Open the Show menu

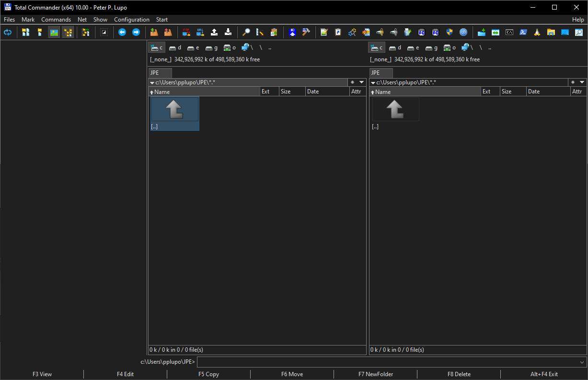coord(100,20)
